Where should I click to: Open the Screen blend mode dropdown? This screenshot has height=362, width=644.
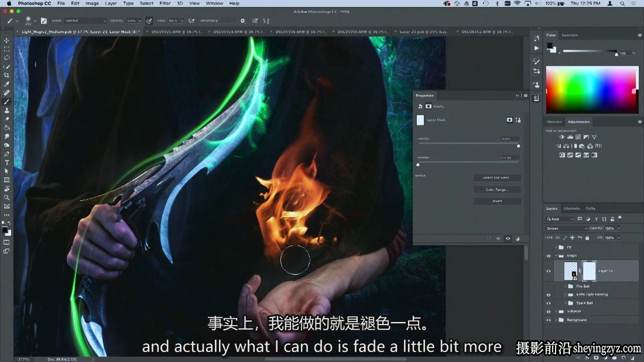566,228
